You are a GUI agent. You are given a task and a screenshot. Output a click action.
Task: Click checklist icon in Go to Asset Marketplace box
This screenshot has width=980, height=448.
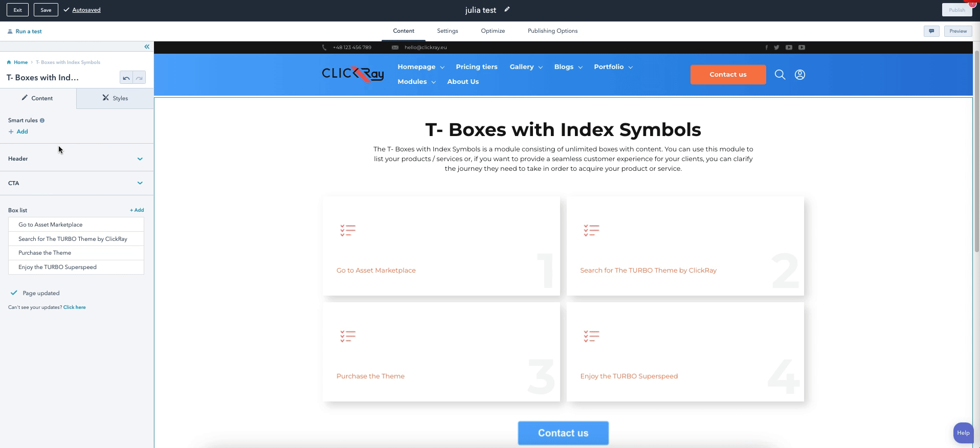tap(348, 230)
